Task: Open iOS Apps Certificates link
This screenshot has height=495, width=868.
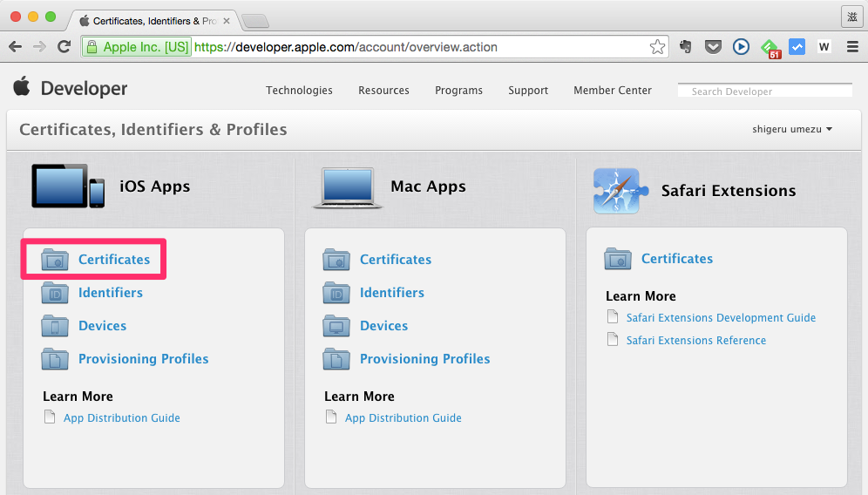Action: pos(114,259)
